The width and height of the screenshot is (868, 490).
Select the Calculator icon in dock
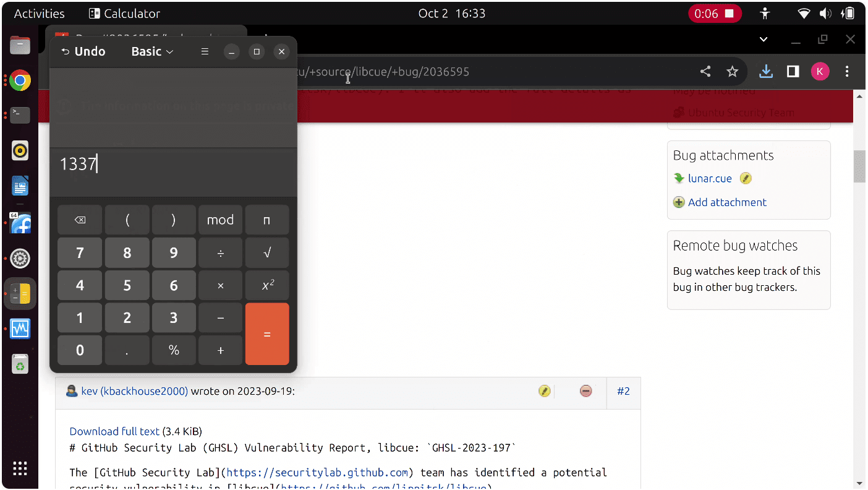[20, 293]
